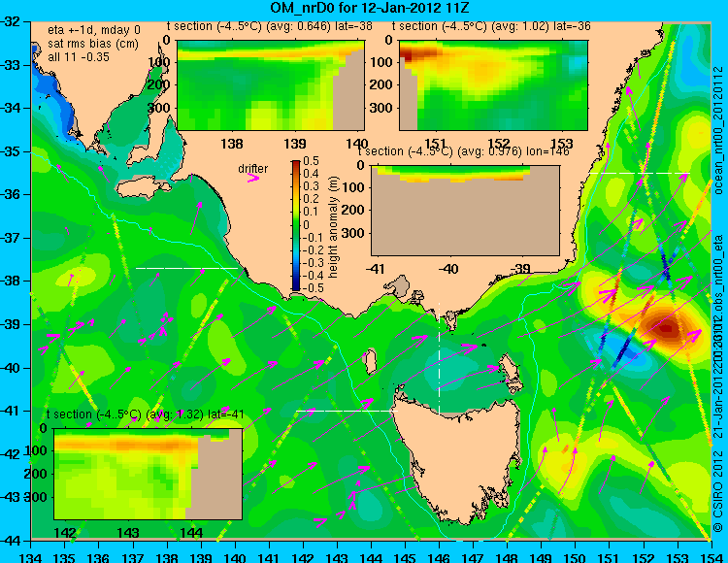
Task: Click the 134 longitude axis label
Action: tap(31, 557)
